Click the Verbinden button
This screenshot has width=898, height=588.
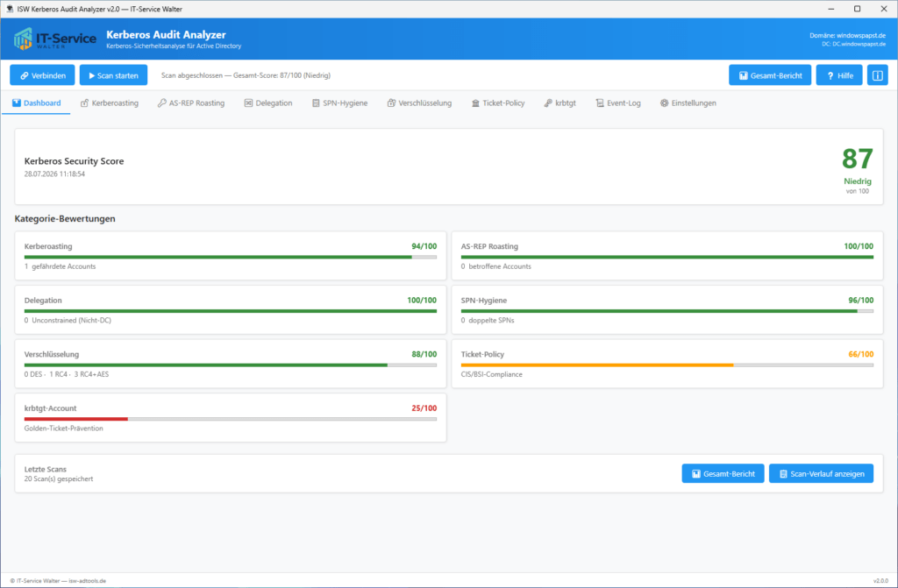point(42,75)
